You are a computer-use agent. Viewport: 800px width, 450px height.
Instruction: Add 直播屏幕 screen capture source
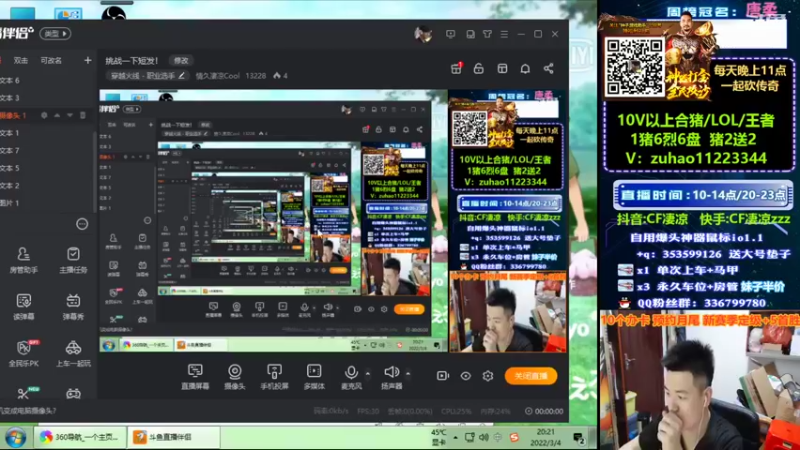[x=195, y=377]
